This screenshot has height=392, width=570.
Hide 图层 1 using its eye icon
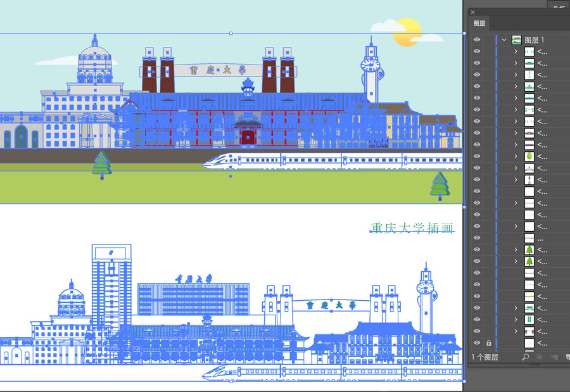point(477,40)
